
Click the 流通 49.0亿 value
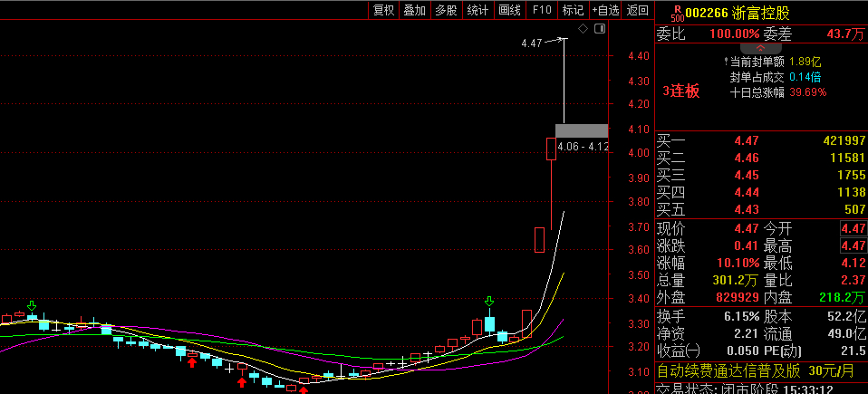point(847,333)
